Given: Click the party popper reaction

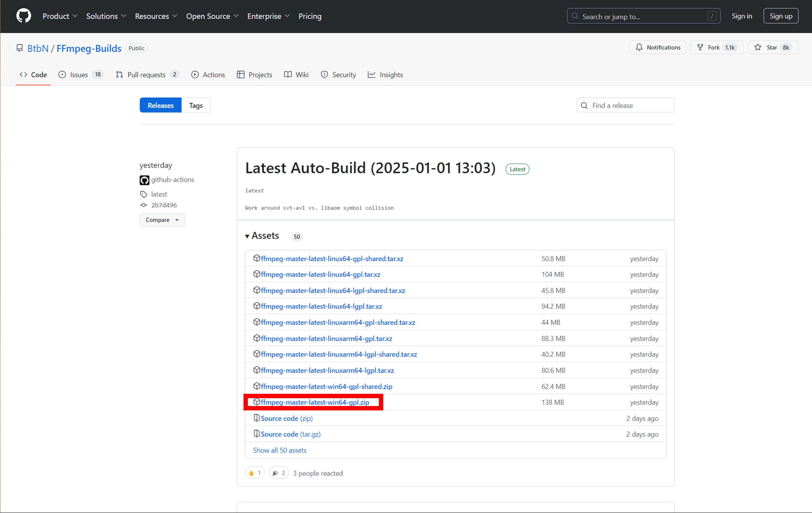Looking at the screenshot, I should pyautogui.click(x=279, y=473).
